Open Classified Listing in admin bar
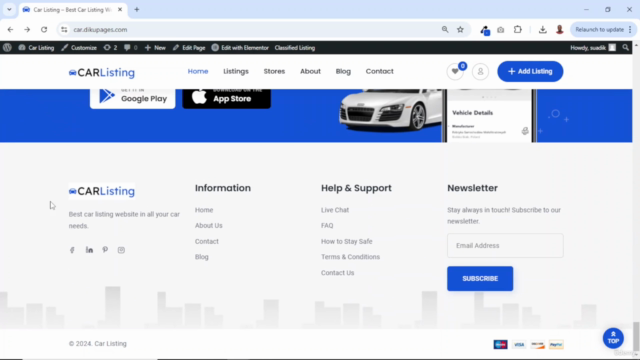640x360 pixels. click(295, 48)
